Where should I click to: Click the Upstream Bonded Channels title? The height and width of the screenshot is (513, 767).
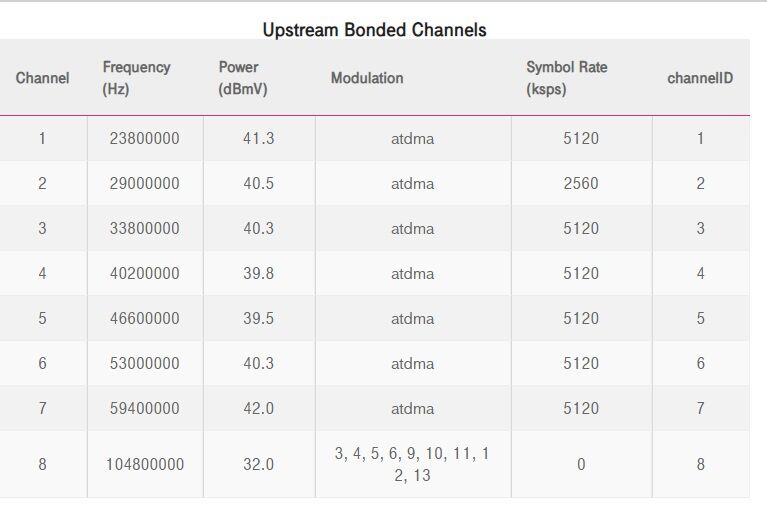point(375,30)
